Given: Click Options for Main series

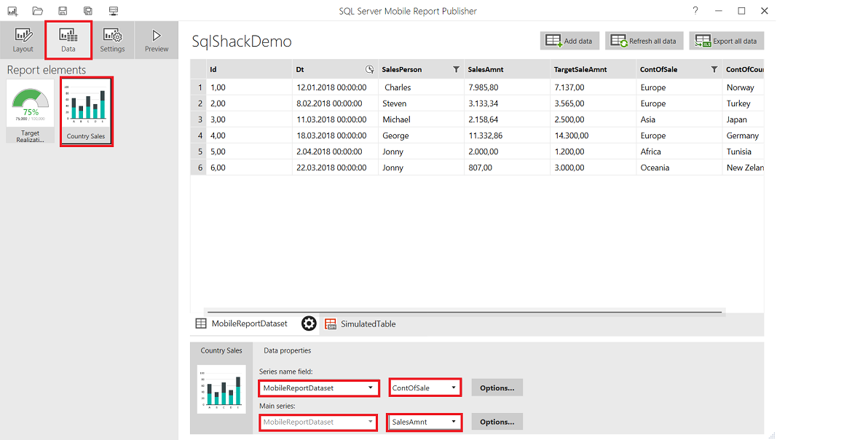Looking at the screenshot, I should tap(497, 422).
